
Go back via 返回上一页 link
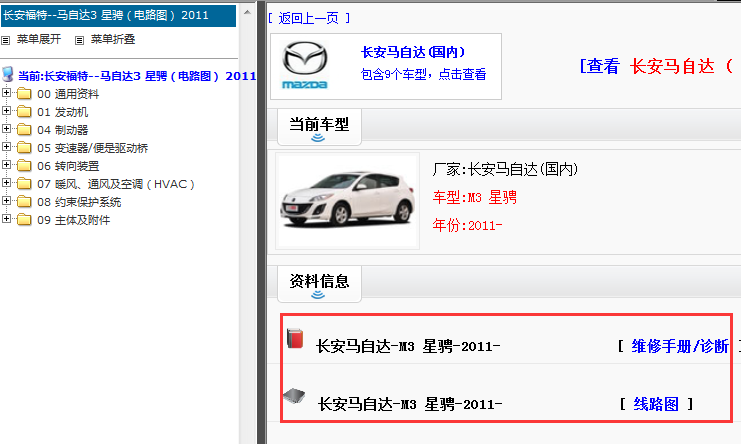[309, 18]
